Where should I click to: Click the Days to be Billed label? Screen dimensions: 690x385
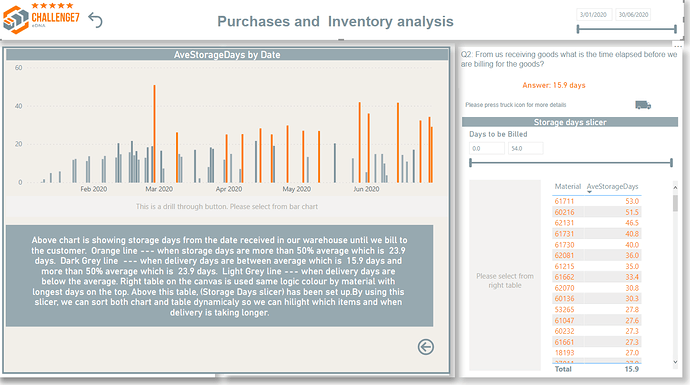pyautogui.click(x=498, y=134)
